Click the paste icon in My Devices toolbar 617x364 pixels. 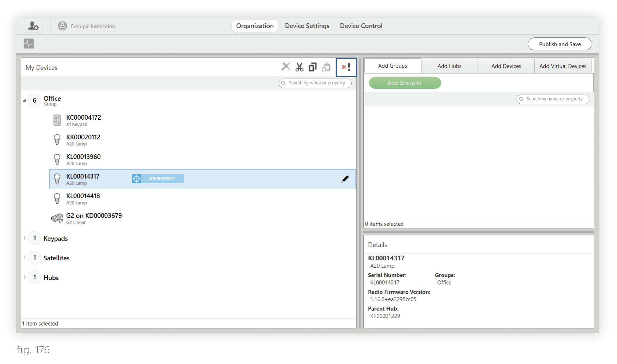pyautogui.click(x=326, y=67)
